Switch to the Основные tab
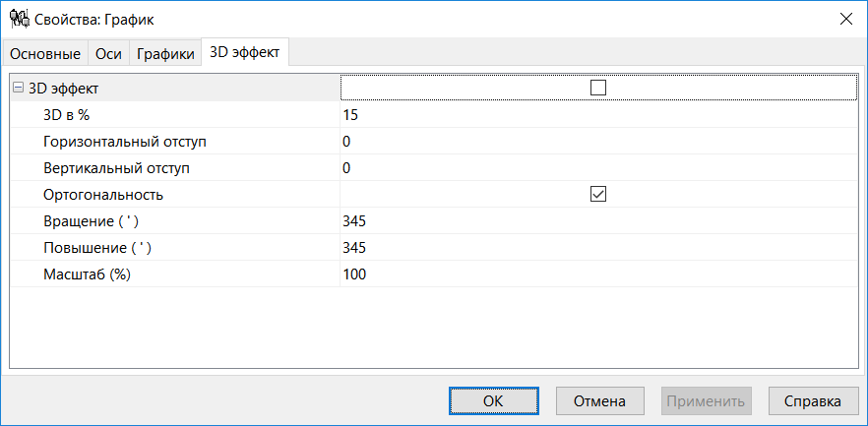 click(x=46, y=54)
